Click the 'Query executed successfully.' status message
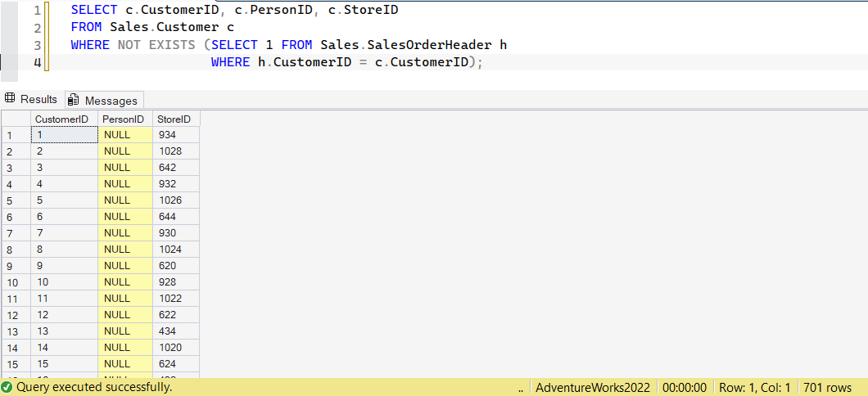Screen dimensions: 868x396 (94, 387)
